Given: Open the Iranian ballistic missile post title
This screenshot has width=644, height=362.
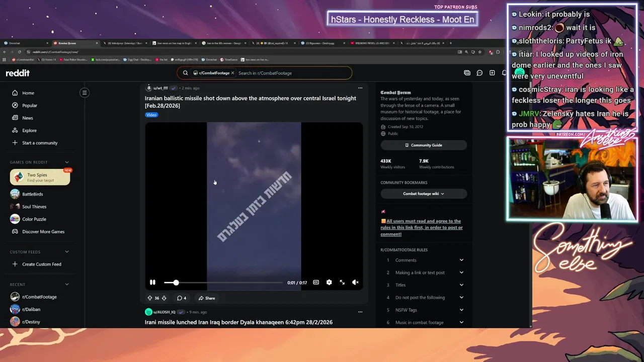Looking at the screenshot, I should tap(251, 102).
